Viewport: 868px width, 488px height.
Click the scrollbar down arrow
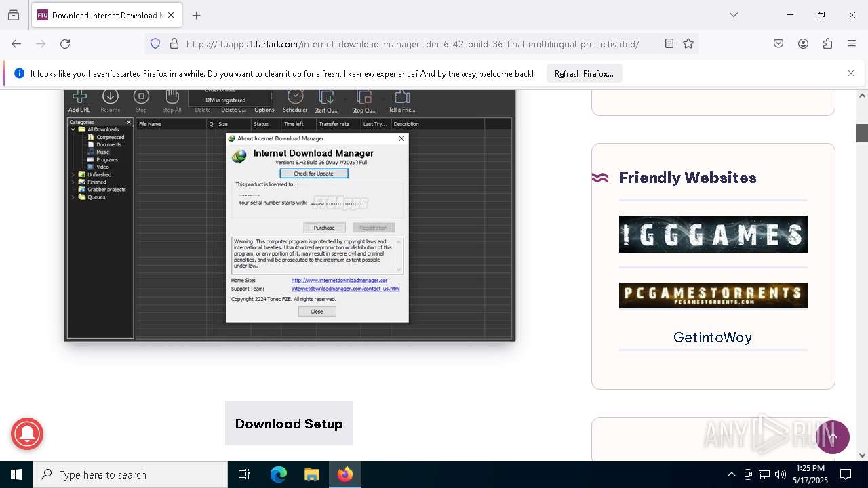[x=862, y=455]
